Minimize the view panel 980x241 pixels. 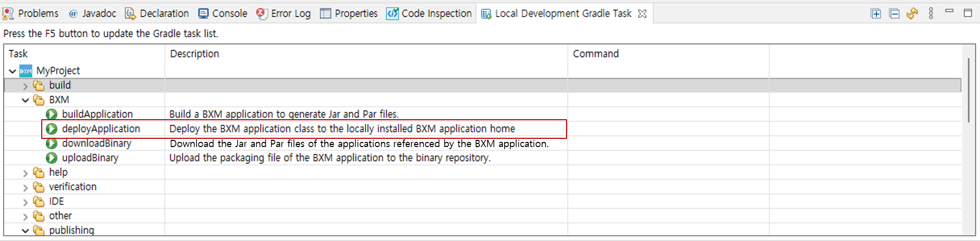950,11
